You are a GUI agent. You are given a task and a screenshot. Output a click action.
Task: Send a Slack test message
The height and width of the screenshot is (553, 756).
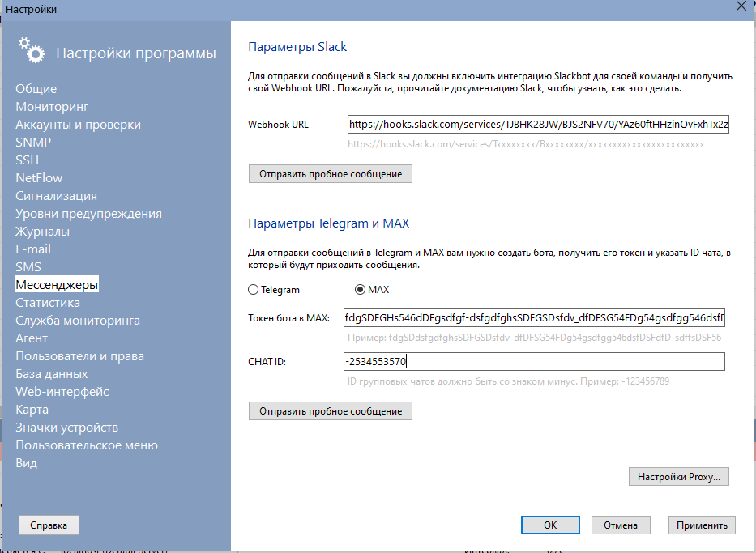pyautogui.click(x=331, y=174)
